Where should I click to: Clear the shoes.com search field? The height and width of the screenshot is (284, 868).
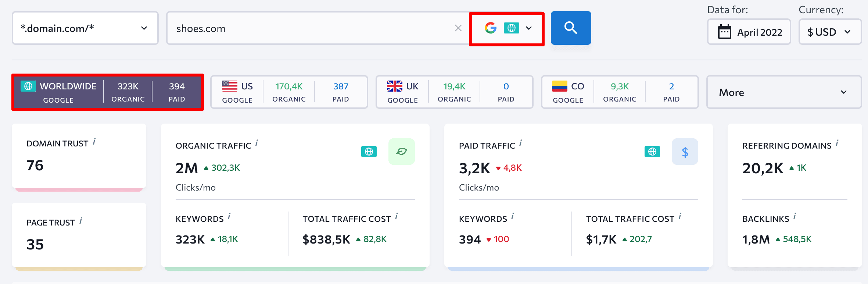pos(458,28)
